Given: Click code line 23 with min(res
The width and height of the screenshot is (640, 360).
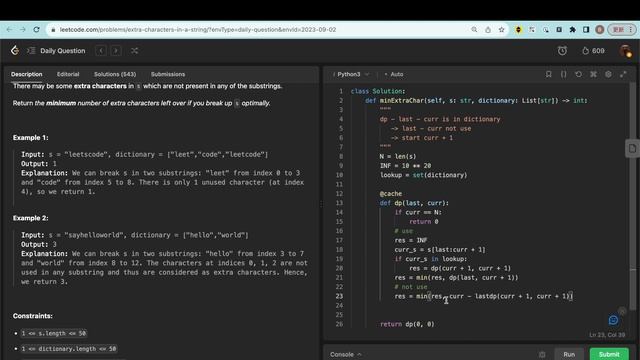Looking at the screenshot, I should pyautogui.click(x=483, y=296).
